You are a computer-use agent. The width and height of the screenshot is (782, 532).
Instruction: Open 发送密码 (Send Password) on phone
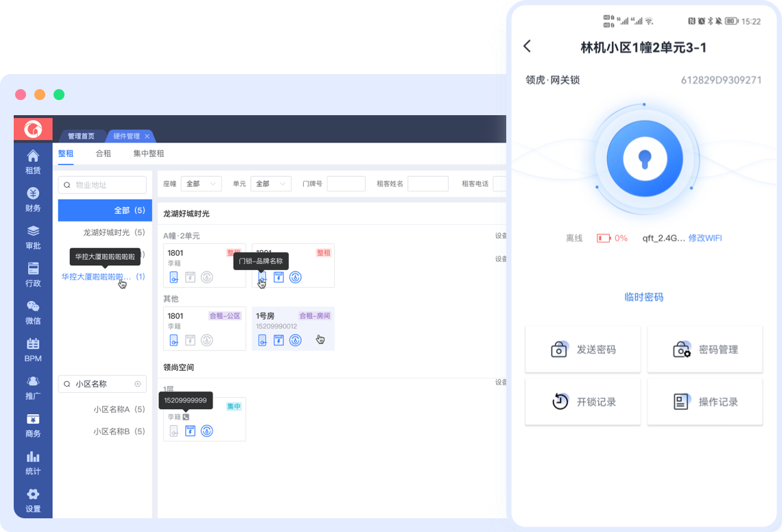tap(582, 348)
